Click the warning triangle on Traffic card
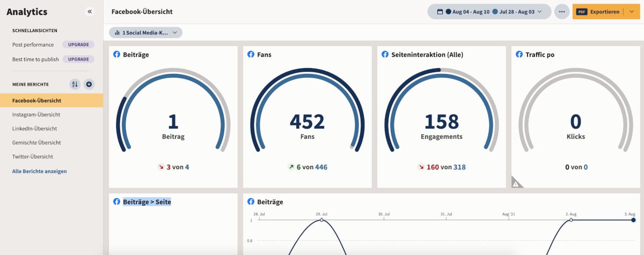This screenshot has width=644, height=255. [517, 183]
